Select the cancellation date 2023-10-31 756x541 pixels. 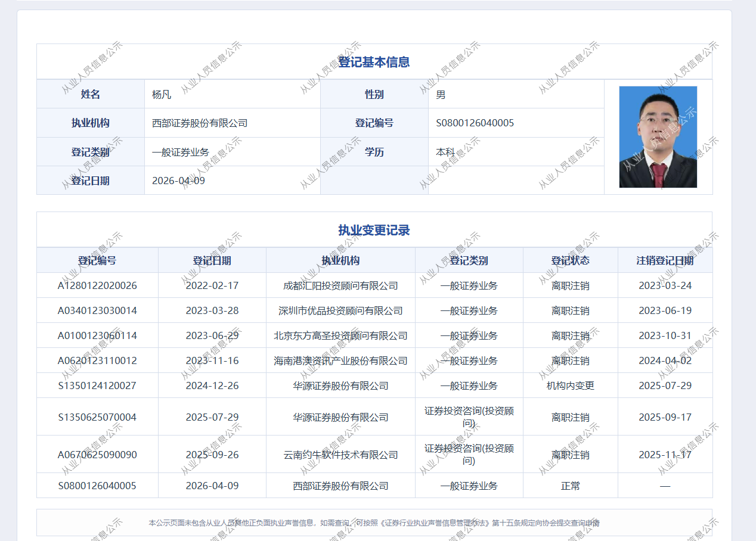pyautogui.click(x=665, y=335)
